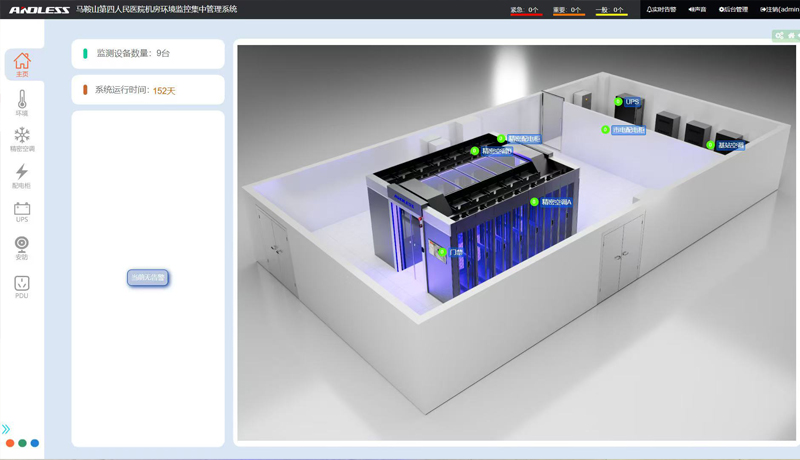Toggle 声音 sound in top bar
Viewport: 800px width, 460px height.
[x=697, y=10]
